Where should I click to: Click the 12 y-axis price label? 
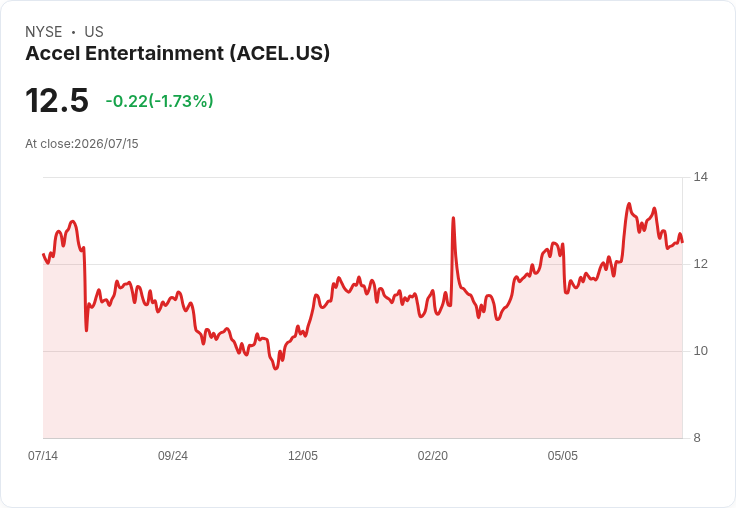(x=701, y=264)
